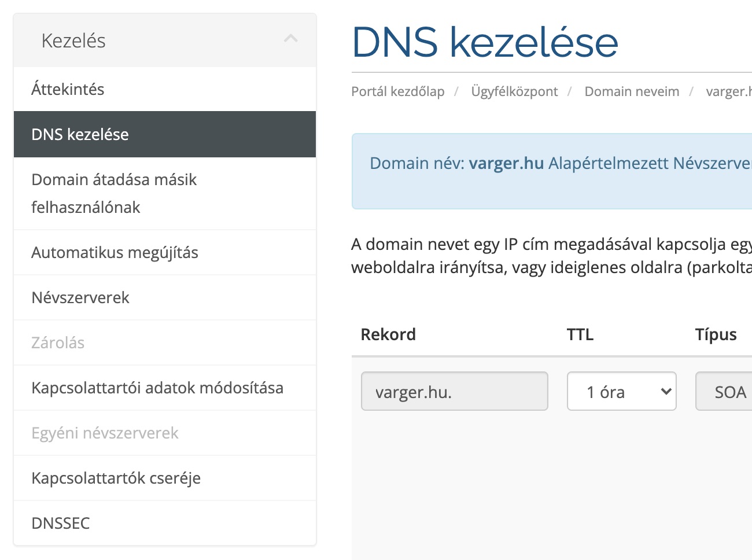Click the Kezelés panel heading
Screen dimensions: 752x560
click(73, 40)
